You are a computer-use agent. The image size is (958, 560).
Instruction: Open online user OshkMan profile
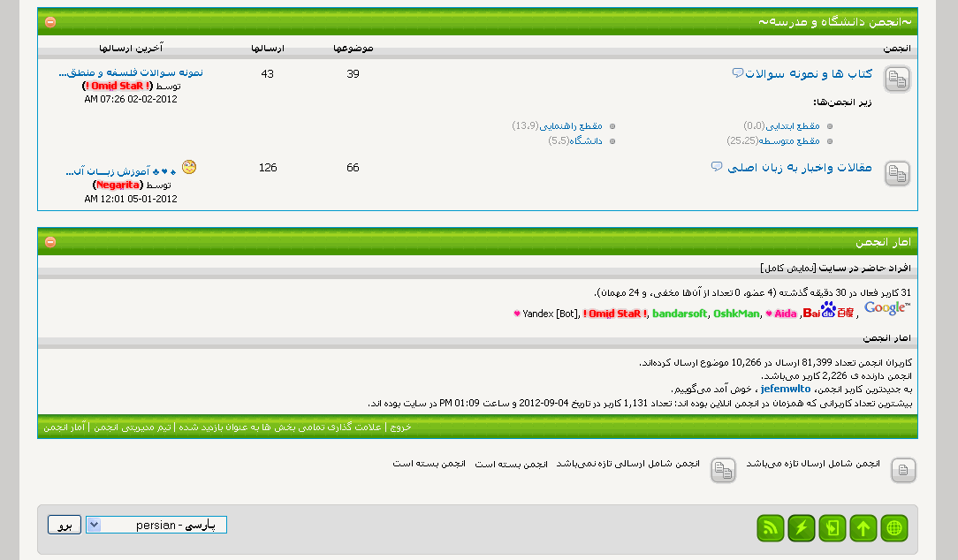click(x=737, y=314)
